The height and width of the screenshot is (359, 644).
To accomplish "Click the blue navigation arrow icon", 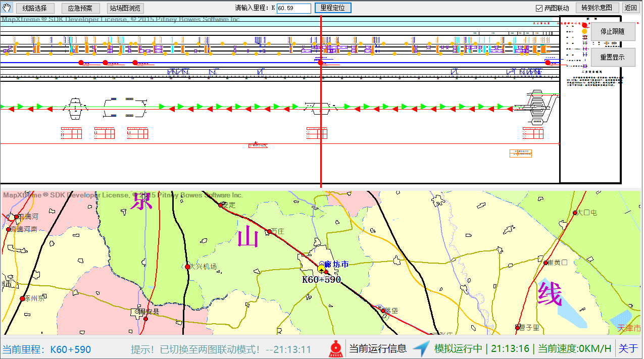I will 420,349.
